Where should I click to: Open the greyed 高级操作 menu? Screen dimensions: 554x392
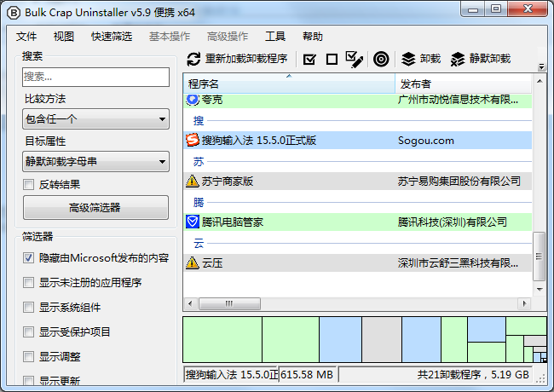point(228,37)
